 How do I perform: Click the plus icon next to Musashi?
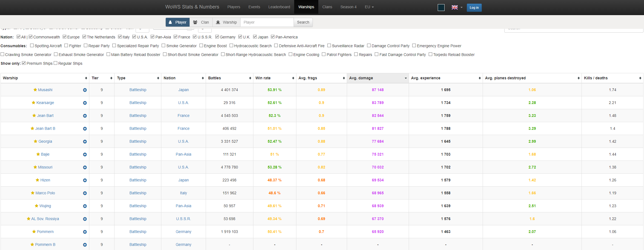85,90
